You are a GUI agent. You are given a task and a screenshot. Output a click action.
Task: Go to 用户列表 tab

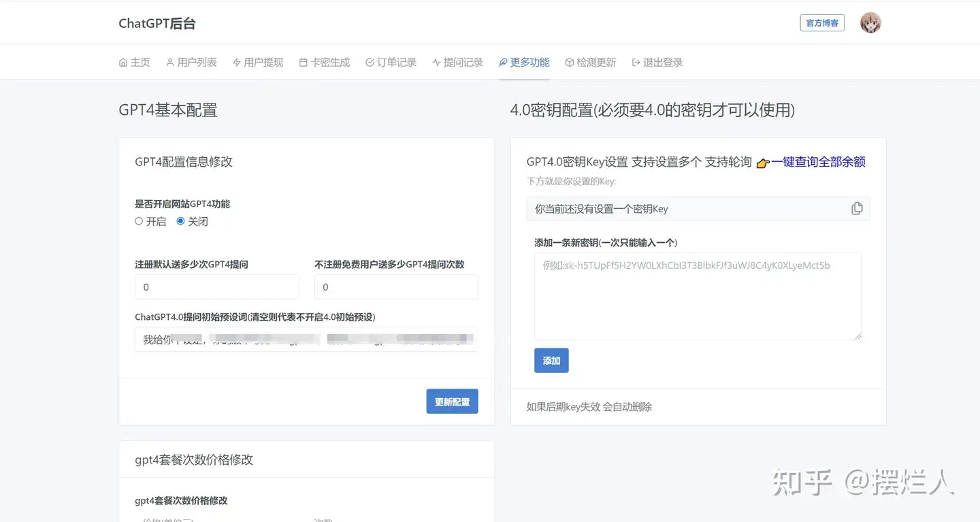pos(191,63)
